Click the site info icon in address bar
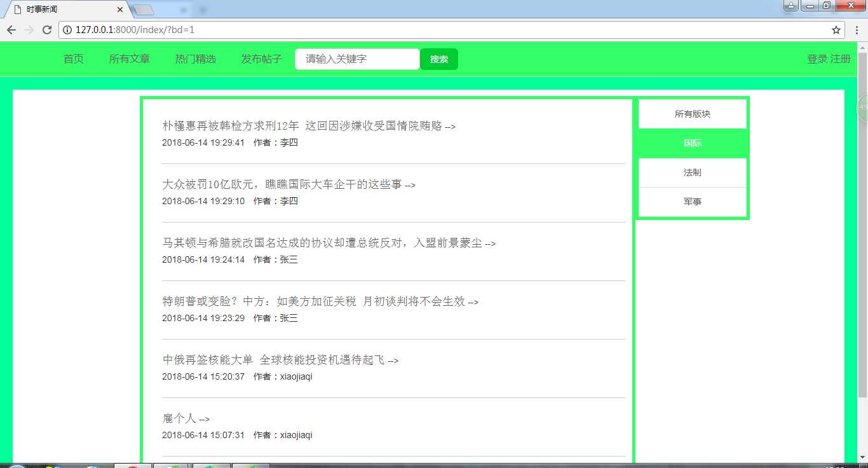Image resolution: width=868 pixels, height=468 pixels. pos(68,30)
